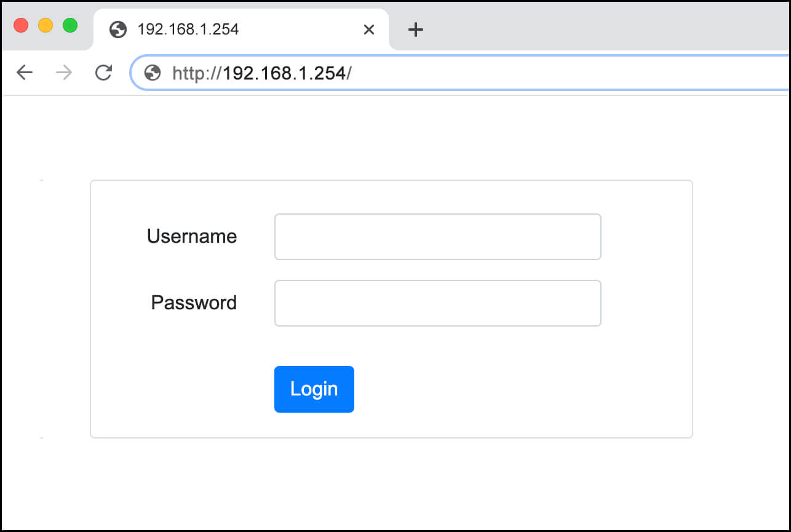Click the back navigation arrow

pos(25,72)
